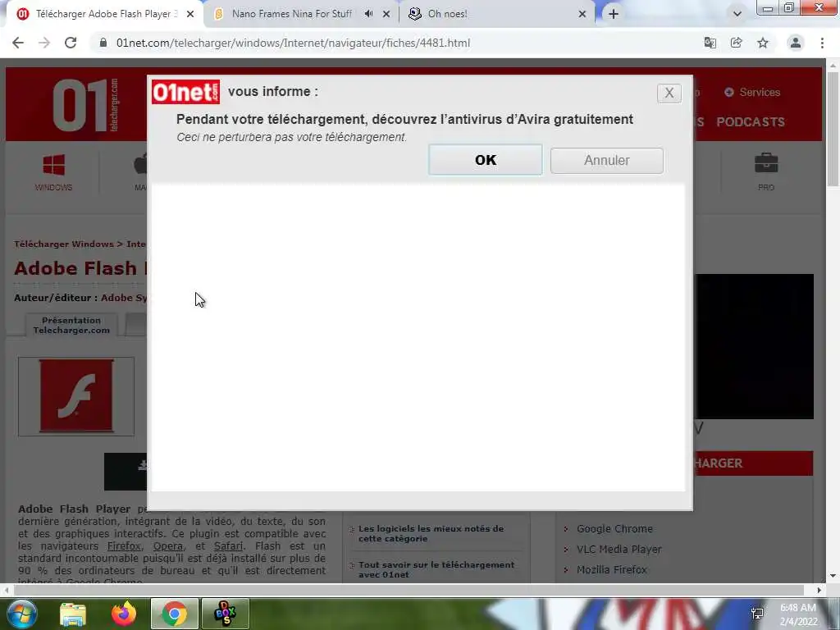Click the black video ad panel

pyautogui.click(x=755, y=347)
